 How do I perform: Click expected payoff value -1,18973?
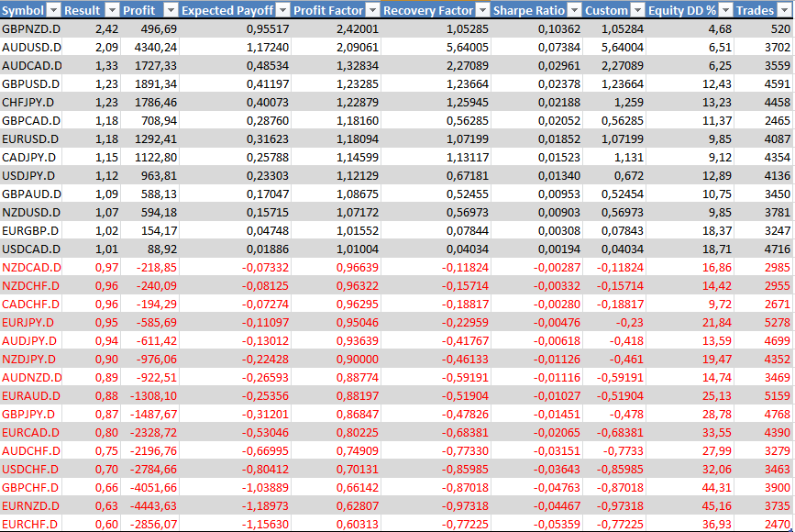265,505
